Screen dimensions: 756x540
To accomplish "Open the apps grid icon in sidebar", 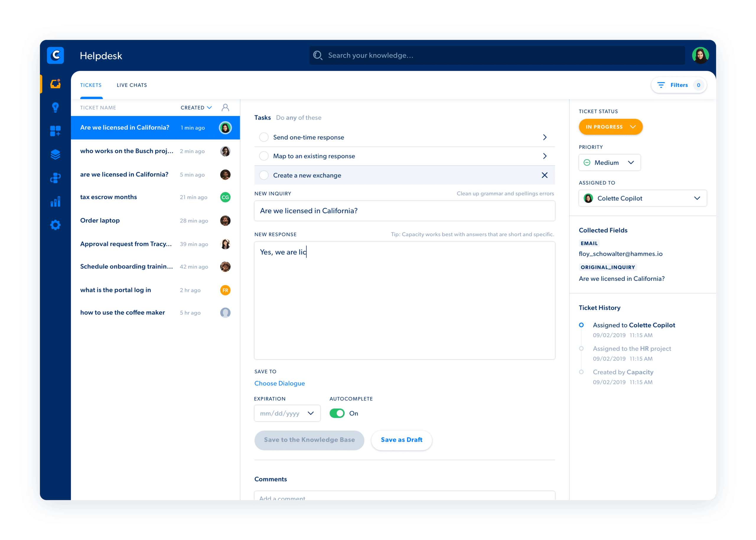I will (x=55, y=131).
